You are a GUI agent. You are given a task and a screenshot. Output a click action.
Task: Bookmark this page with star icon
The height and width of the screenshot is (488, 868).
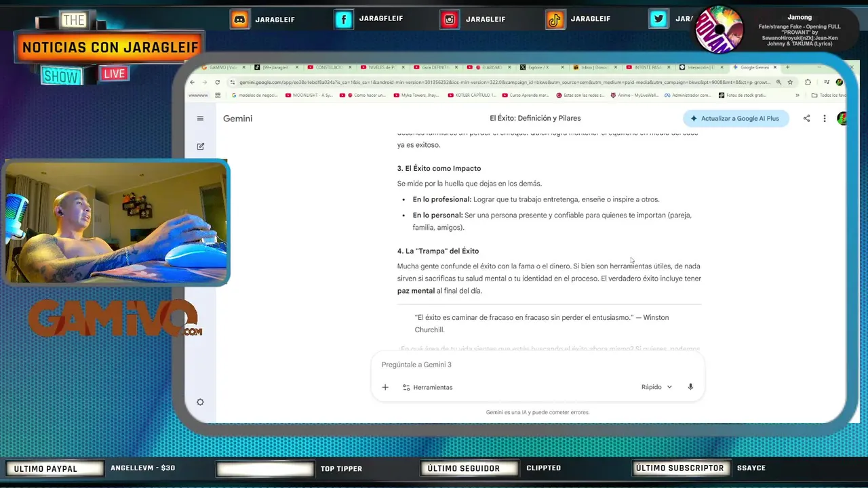click(x=790, y=82)
